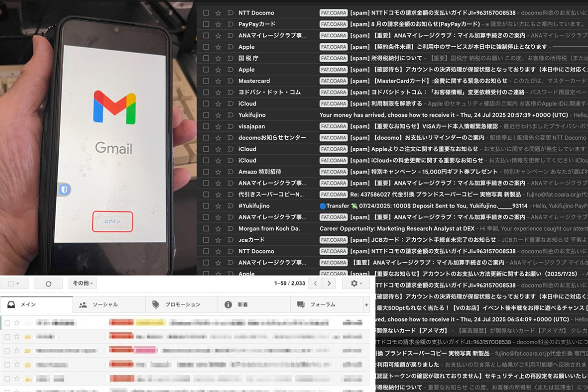Mark the JCBカード email as important
588x392 pixels.
(230, 240)
